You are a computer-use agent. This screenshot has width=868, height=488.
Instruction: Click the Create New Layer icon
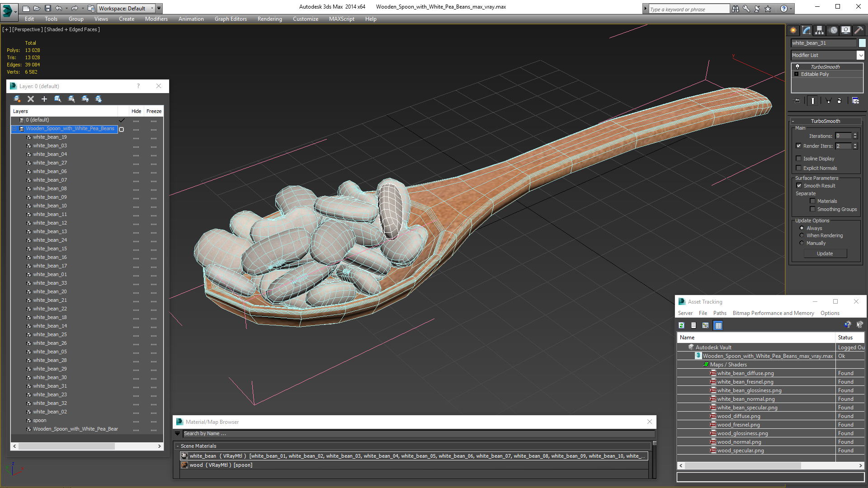tap(17, 99)
